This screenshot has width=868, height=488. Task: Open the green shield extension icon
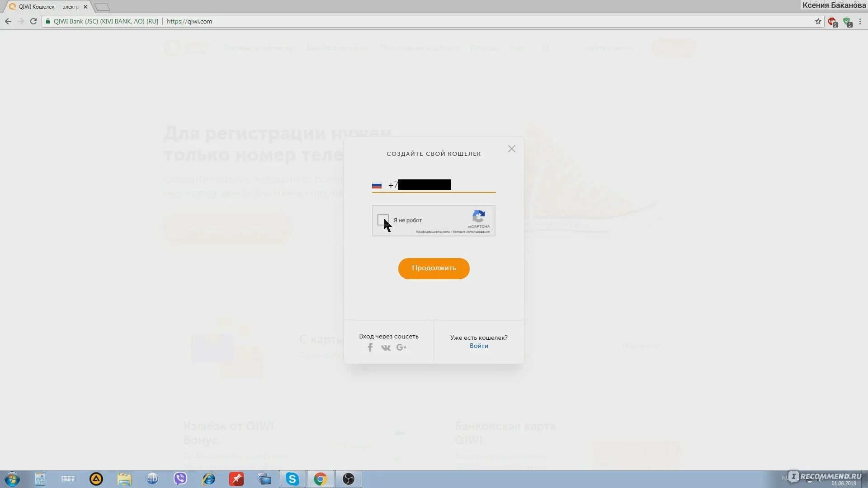tap(847, 22)
